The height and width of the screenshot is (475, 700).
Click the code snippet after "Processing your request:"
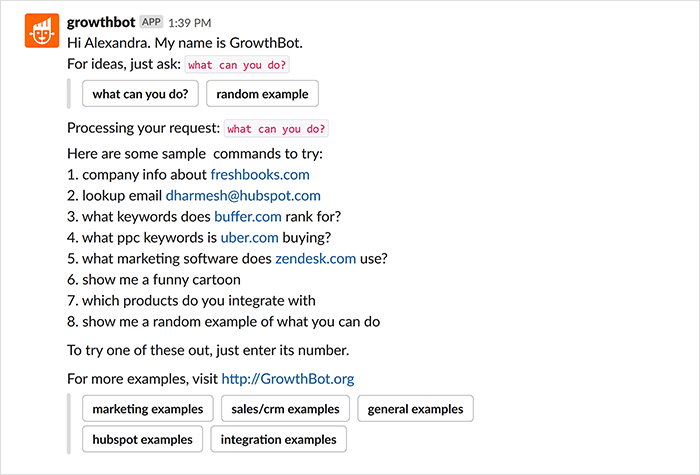[276, 129]
